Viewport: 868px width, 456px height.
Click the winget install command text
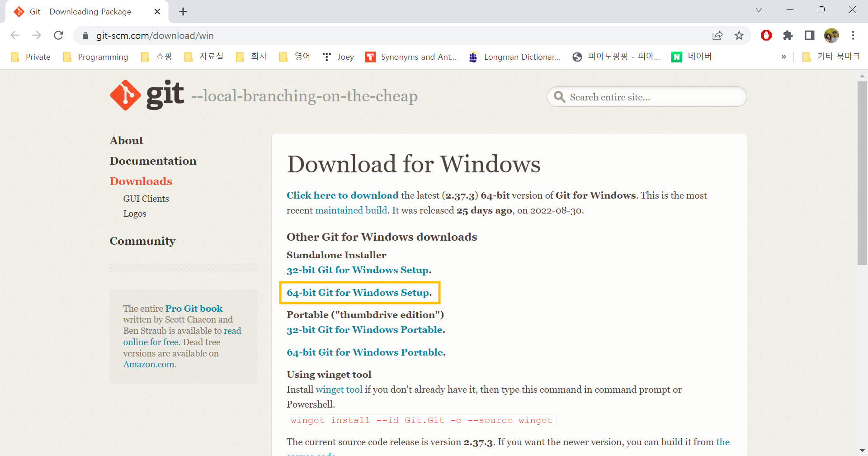tap(421, 420)
